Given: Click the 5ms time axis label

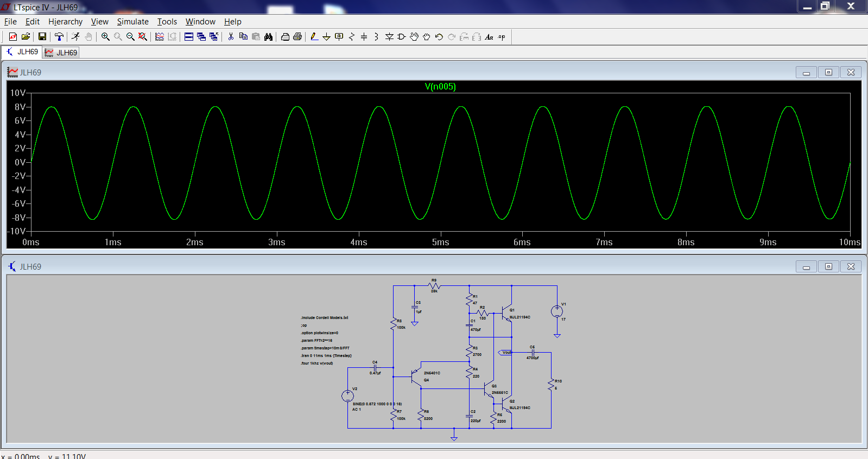Looking at the screenshot, I should click(440, 242).
